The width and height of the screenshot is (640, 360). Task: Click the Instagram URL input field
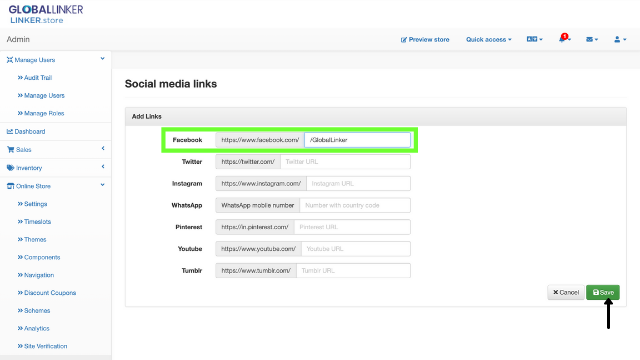click(x=358, y=184)
